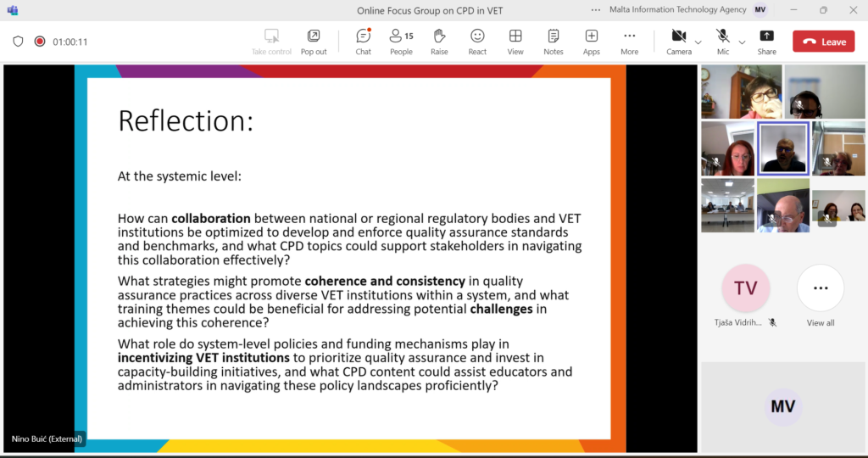868x458 pixels.
Task: Select the Tjaša Vidrih TV participant avatar
Action: point(745,288)
